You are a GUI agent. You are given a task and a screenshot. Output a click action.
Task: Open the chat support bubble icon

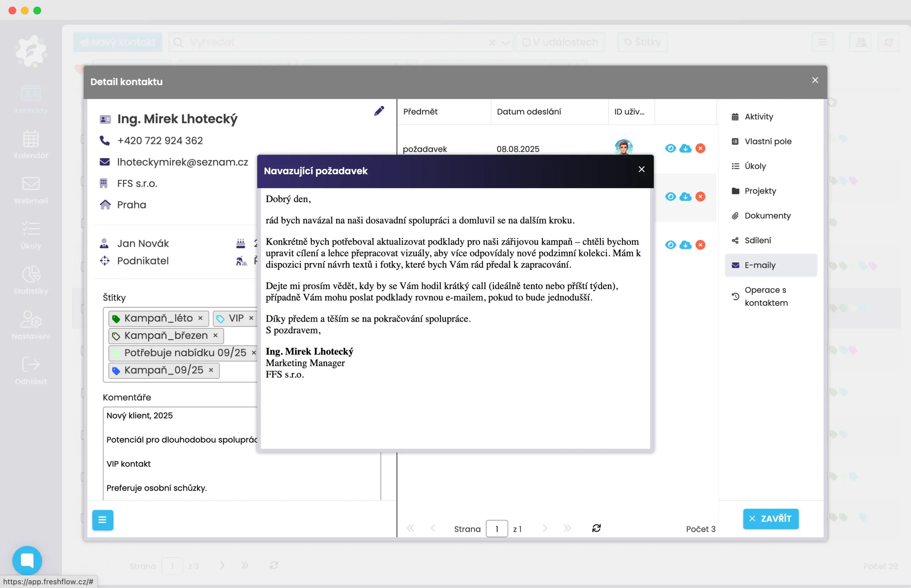27,560
